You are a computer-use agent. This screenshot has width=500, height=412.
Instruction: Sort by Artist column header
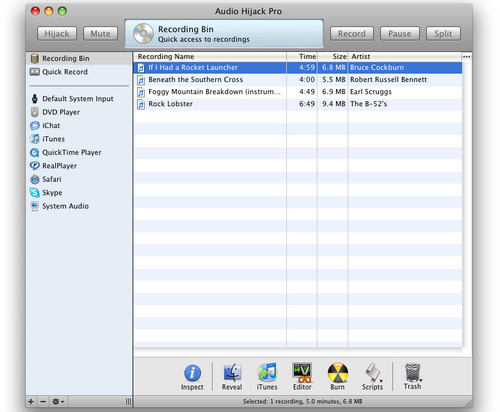pos(405,56)
